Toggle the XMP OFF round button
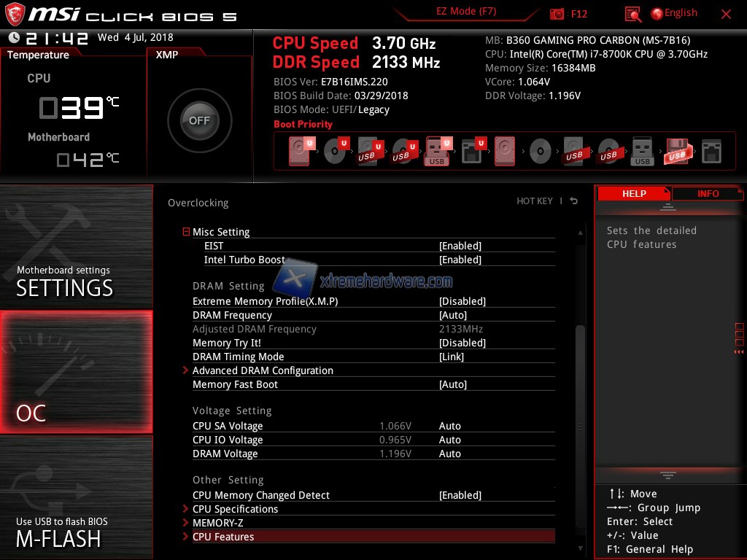Screen dimensions: 747x560 [x=199, y=121]
